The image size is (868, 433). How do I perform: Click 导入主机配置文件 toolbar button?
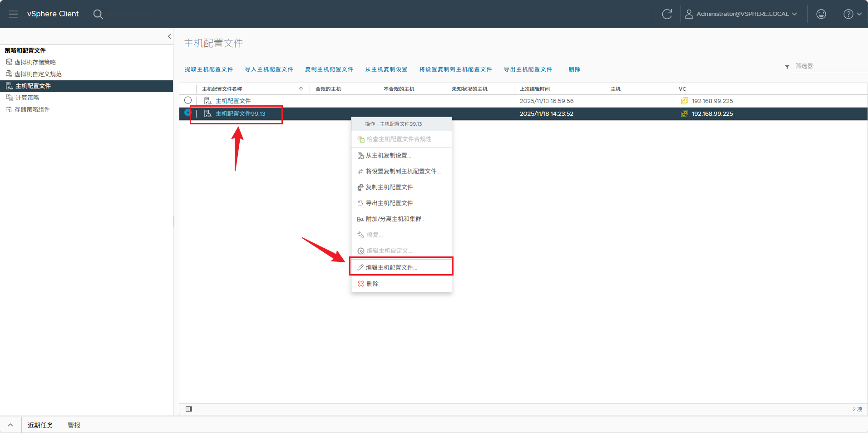[x=269, y=69]
